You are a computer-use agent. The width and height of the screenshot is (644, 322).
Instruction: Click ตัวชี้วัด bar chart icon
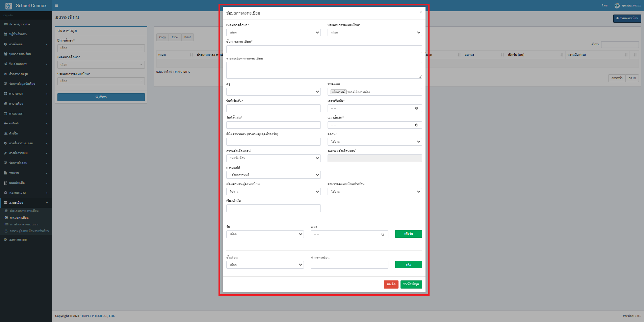tap(5, 133)
